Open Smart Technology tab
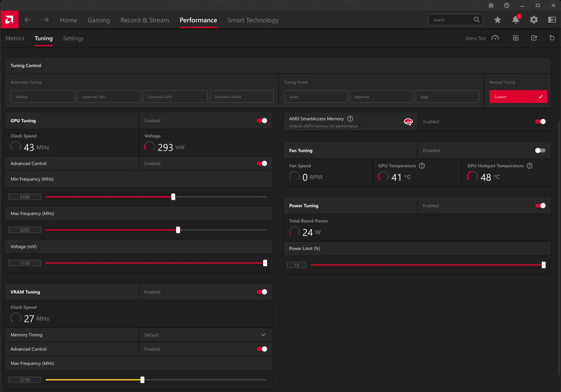Viewport: 561px width, 392px height. coord(253,20)
